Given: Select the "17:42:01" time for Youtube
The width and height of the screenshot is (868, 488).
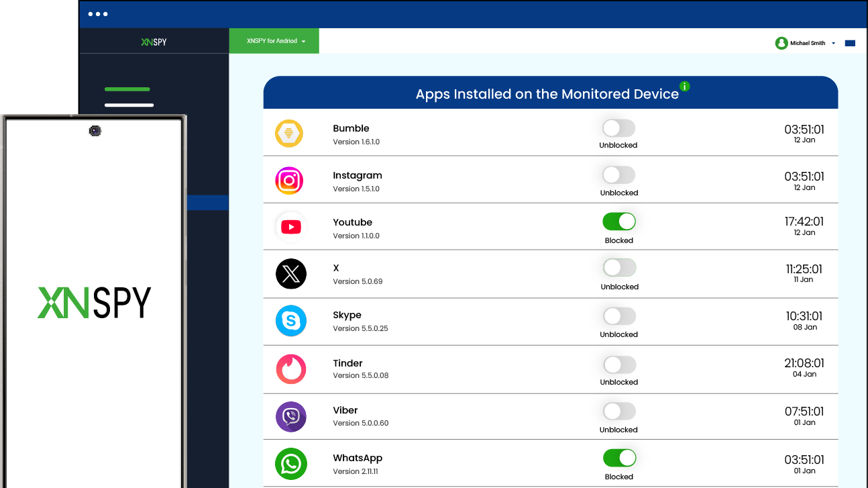Looking at the screenshot, I should [x=804, y=222].
